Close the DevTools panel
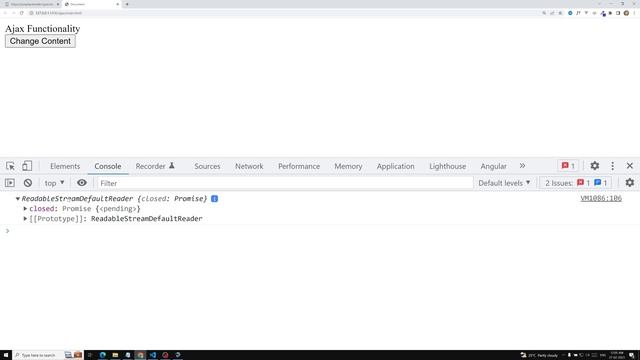The image size is (640, 360). 629,166
